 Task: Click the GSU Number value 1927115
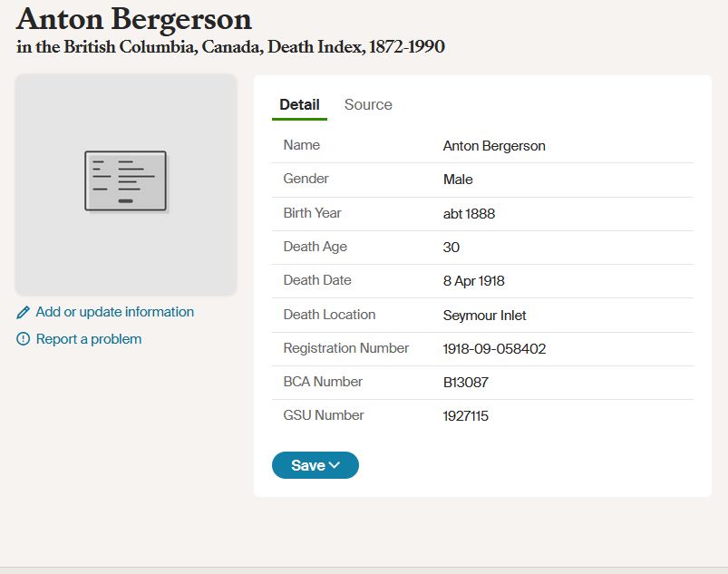click(465, 415)
